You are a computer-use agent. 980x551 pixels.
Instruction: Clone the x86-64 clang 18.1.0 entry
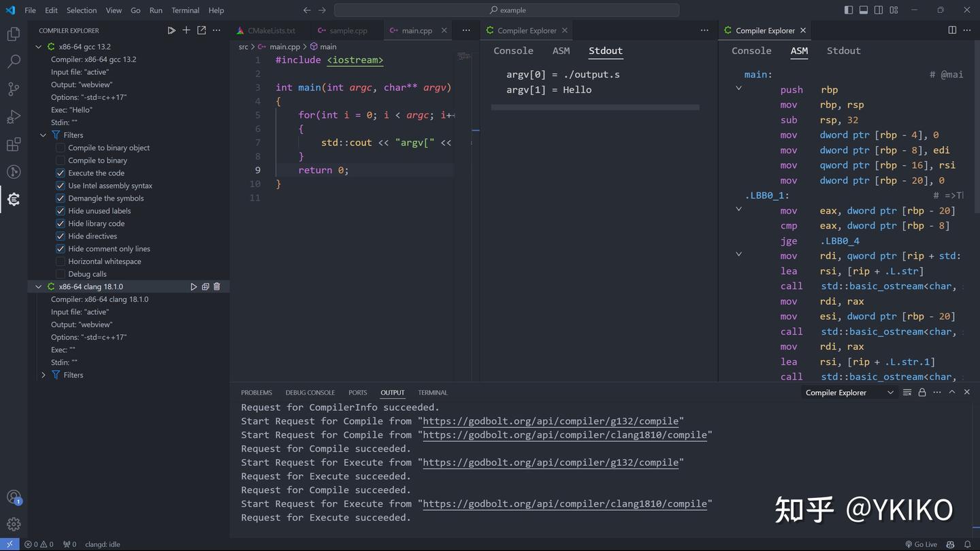point(206,287)
